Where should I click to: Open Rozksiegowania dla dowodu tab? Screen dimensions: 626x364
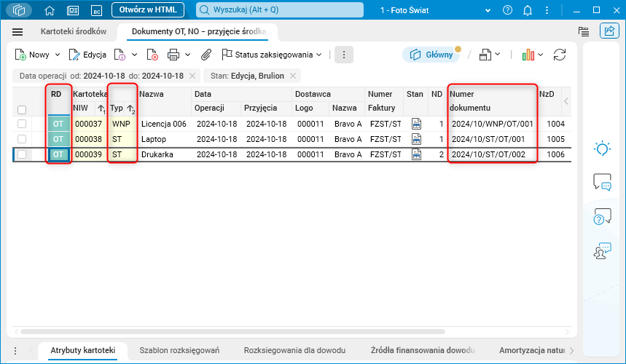[x=294, y=350]
